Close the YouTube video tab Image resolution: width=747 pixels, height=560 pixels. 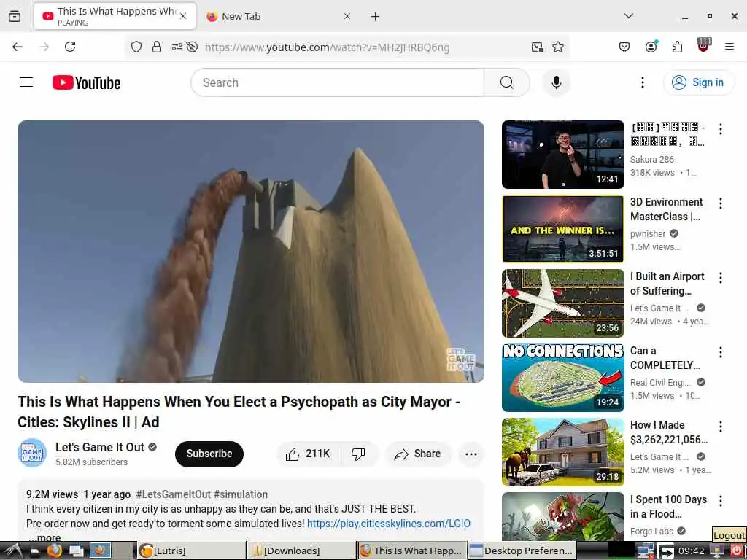click(x=183, y=16)
